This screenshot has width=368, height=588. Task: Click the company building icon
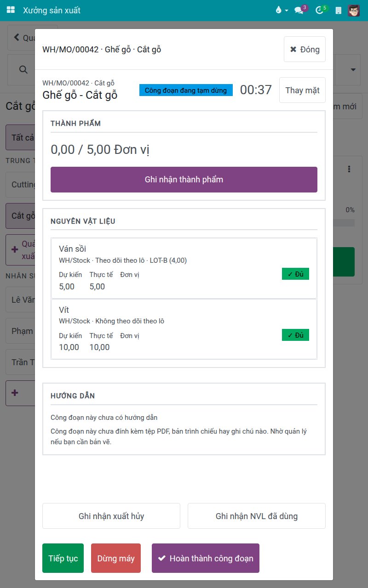coord(339,10)
